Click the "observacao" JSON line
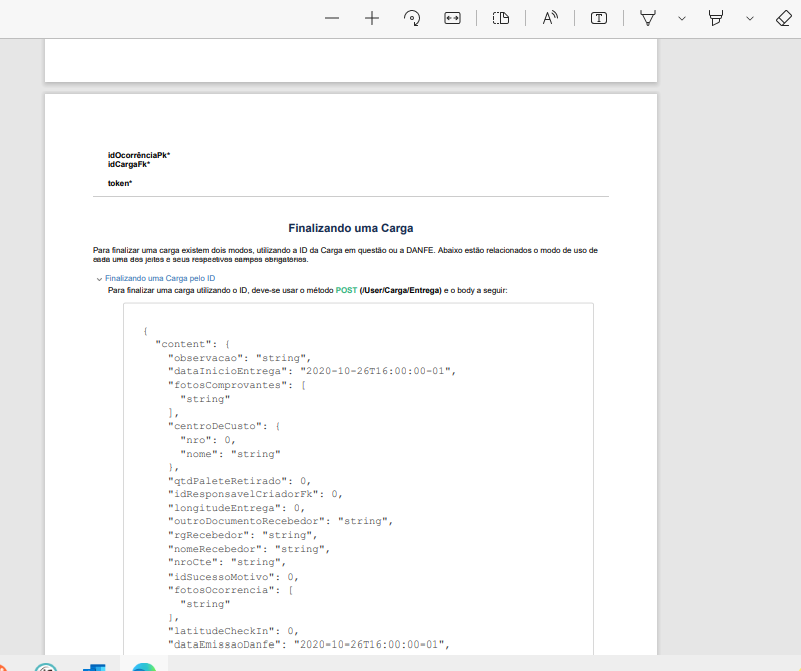The height and width of the screenshot is (671, 801). coord(239,358)
